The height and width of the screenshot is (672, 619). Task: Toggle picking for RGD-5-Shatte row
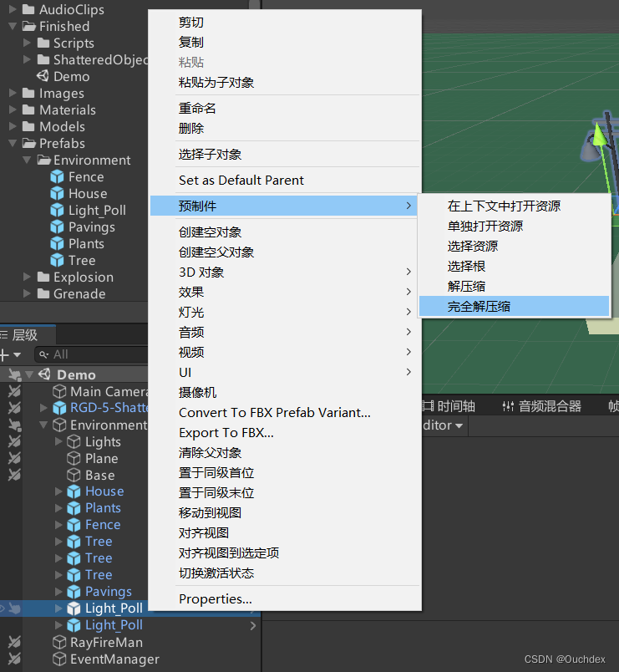[14, 408]
